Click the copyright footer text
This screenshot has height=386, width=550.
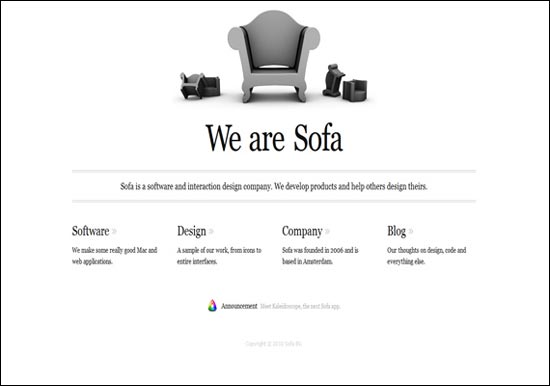273,344
